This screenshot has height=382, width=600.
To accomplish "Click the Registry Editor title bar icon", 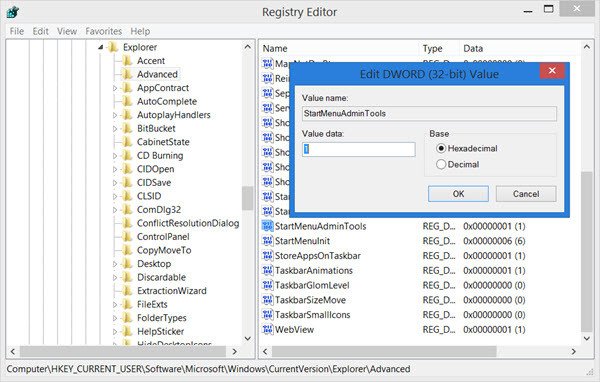I will [x=13, y=12].
